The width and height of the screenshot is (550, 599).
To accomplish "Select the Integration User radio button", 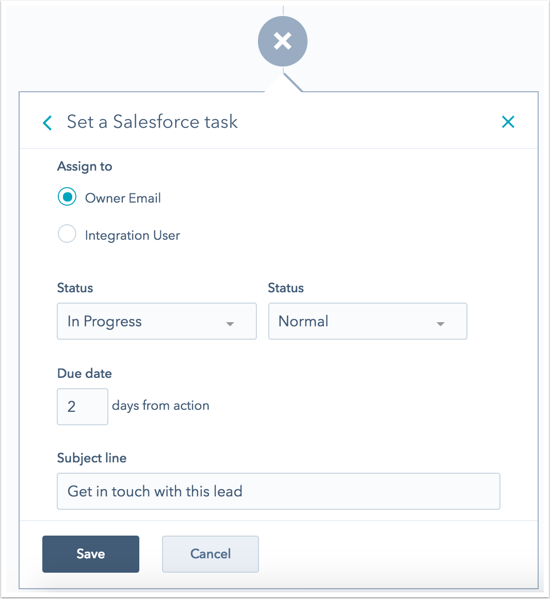I will pyautogui.click(x=67, y=234).
